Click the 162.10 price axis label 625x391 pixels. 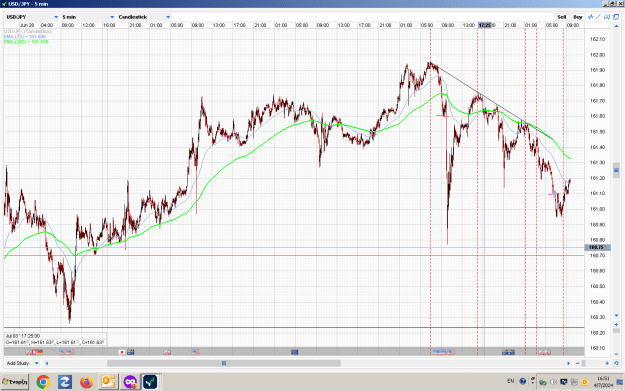597,39
